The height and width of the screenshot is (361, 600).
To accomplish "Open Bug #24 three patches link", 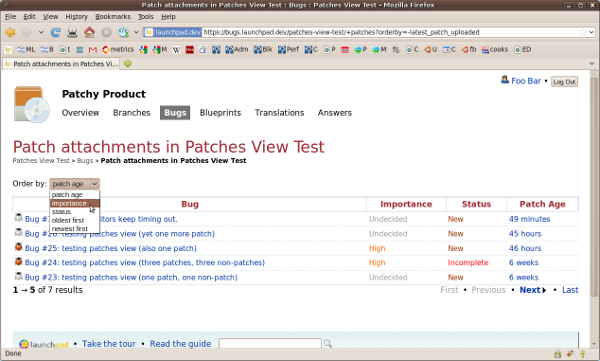I will pyautogui.click(x=145, y=263).
